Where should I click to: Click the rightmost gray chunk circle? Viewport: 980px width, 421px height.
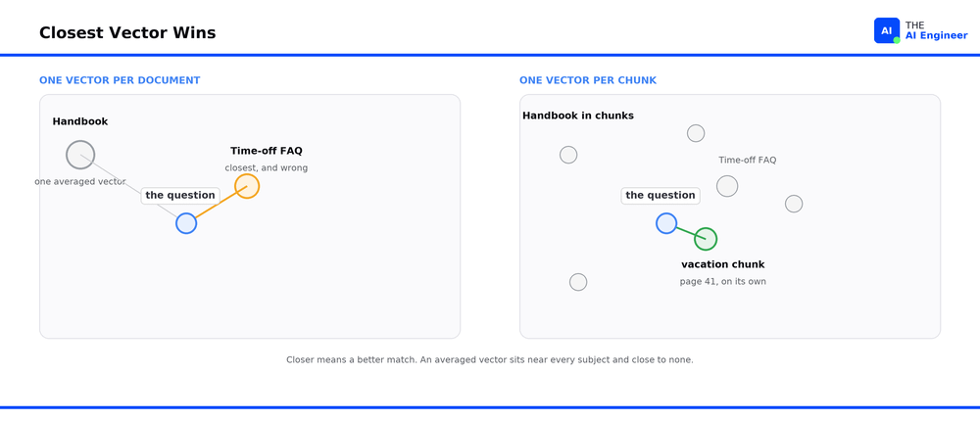(x=794, y=204)
